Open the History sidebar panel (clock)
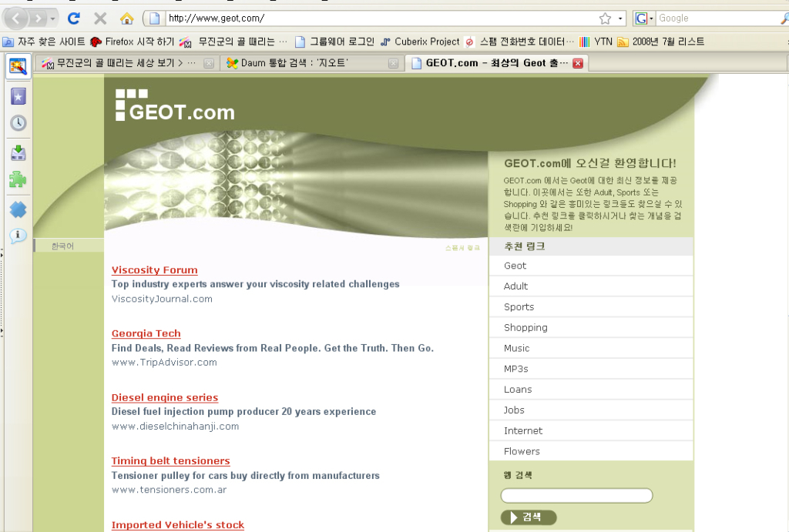Screen dimensions: 789x532 tap(18, 122)
